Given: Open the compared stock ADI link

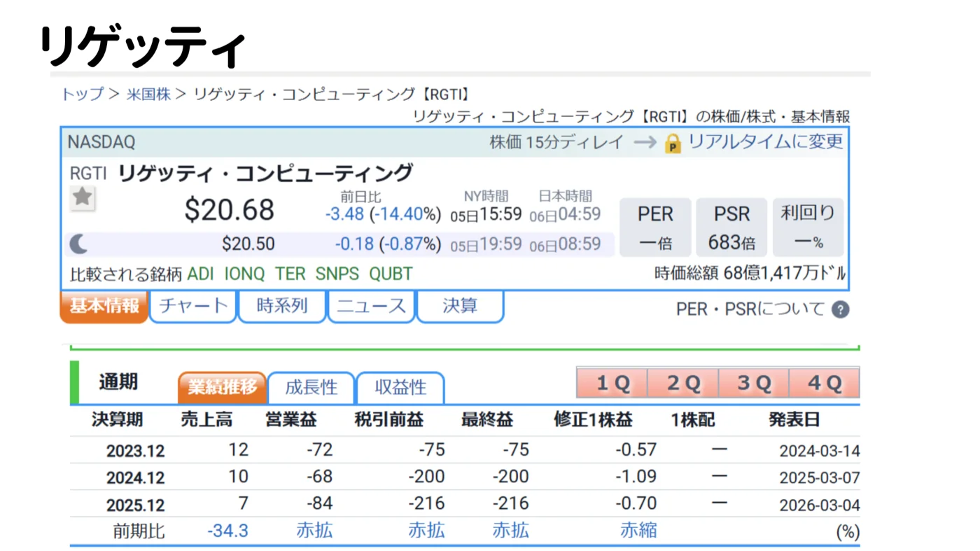Looking at the screenshot, I should (201, 274).
